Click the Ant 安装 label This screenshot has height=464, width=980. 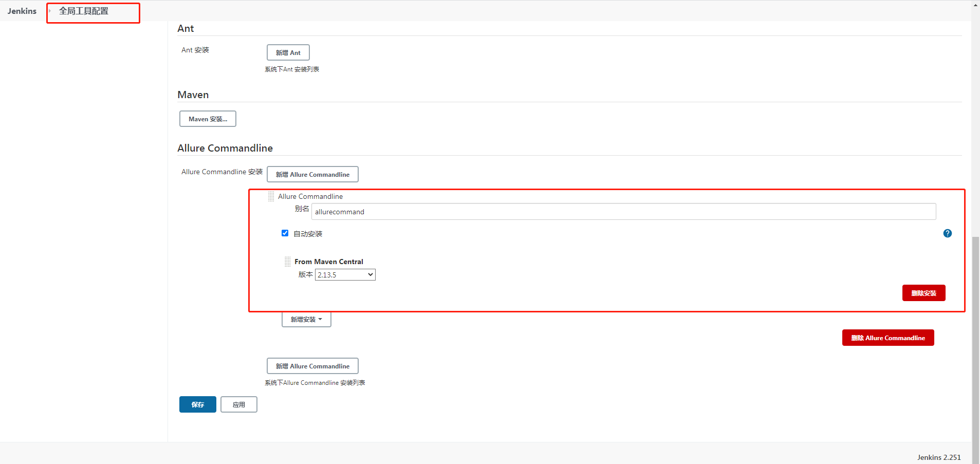[x=195, y=50]
